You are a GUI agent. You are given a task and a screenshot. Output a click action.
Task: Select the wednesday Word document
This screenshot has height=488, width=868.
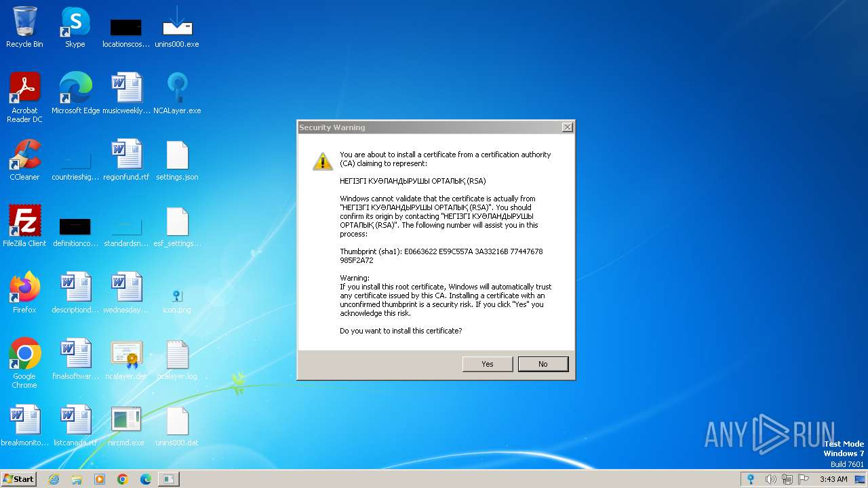pos(126,293)
